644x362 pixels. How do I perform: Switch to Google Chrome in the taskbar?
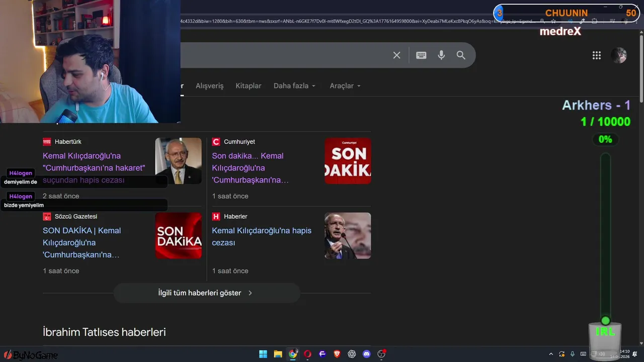[x=293, y=354]
